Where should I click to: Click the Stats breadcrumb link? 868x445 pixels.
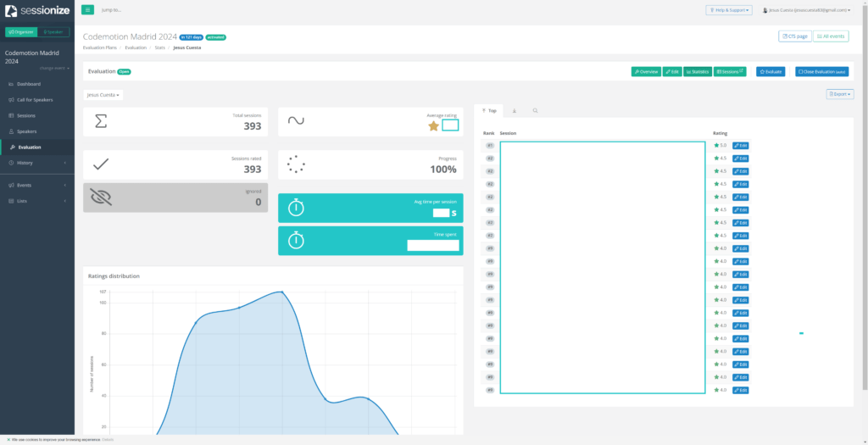point(160,47)
